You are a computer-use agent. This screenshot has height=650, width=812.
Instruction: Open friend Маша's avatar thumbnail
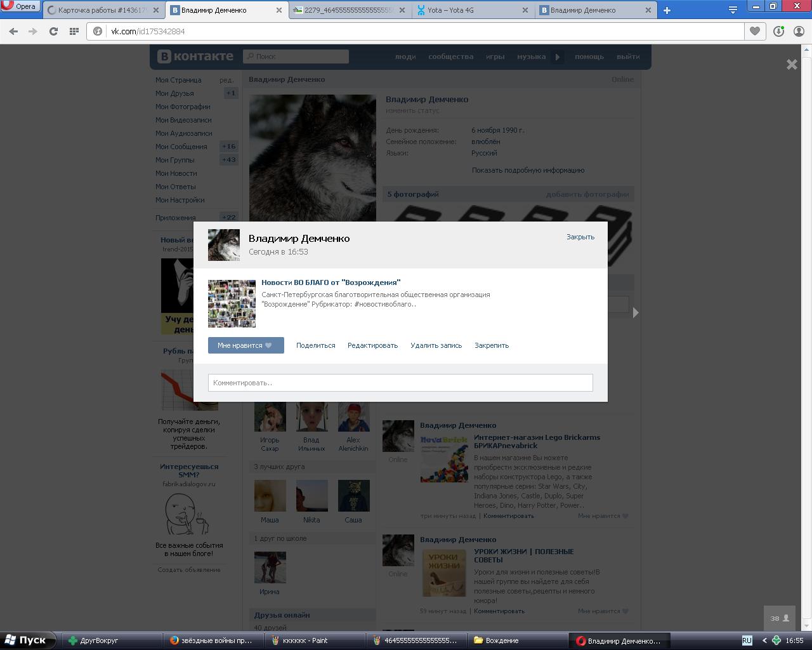click(x=270, y=496)
